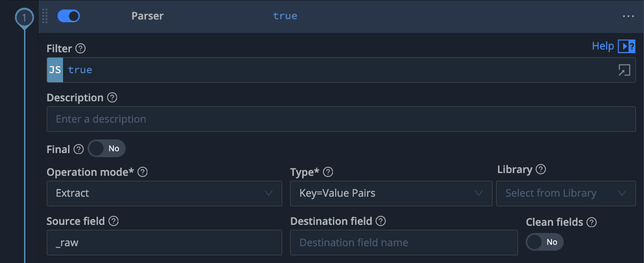Click the Type help question mark icon
The height and width of the screenshot is (263, 644).
[328, 172]
